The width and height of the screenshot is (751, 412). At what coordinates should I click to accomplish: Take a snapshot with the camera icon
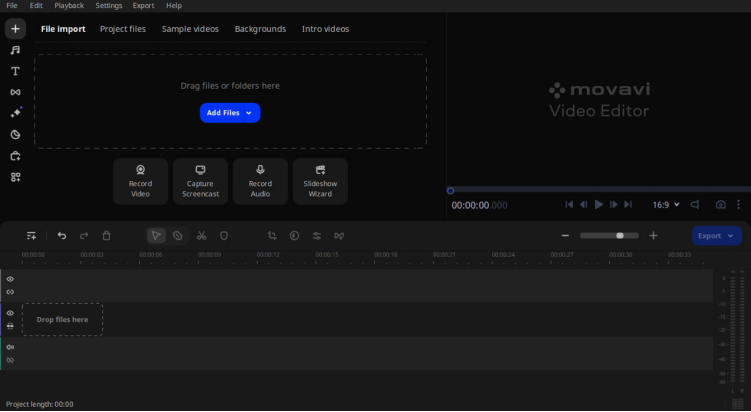pyautogui.click(x=720, y=205)
